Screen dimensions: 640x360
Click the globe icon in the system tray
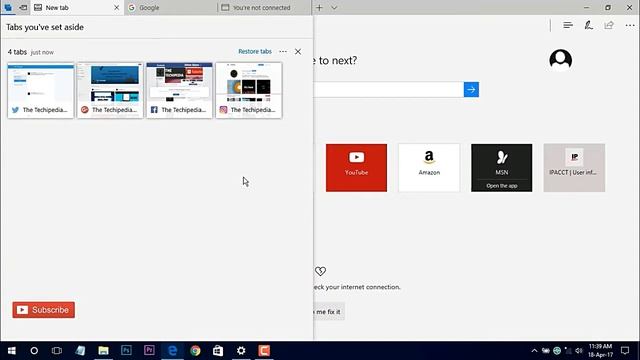tap(557, 351)
